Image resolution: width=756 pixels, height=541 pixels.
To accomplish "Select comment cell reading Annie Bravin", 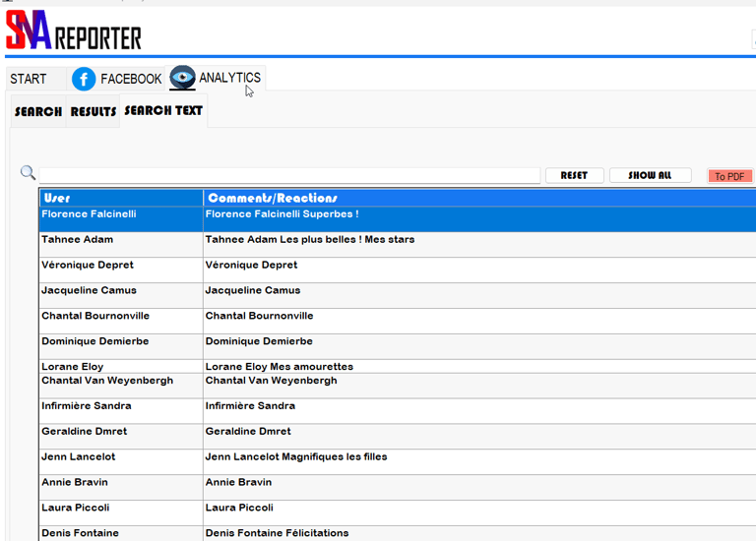I will pyautogui.click(x=479, y=488).
